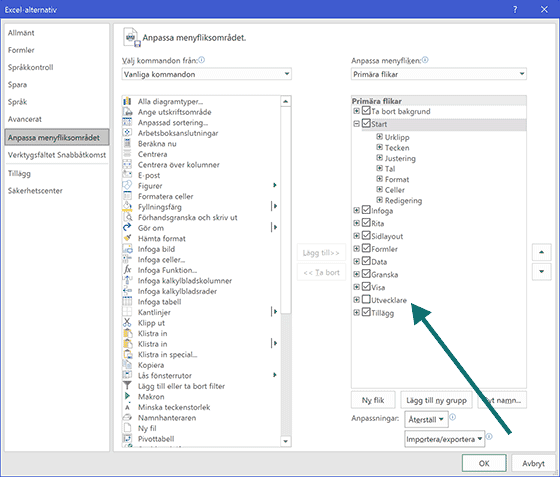Image resolution: width=560 pixels, height=477 pixels.
Task: Uncheck the Ta bort bakgrund checkbox
Action: (x=366, y=110)
